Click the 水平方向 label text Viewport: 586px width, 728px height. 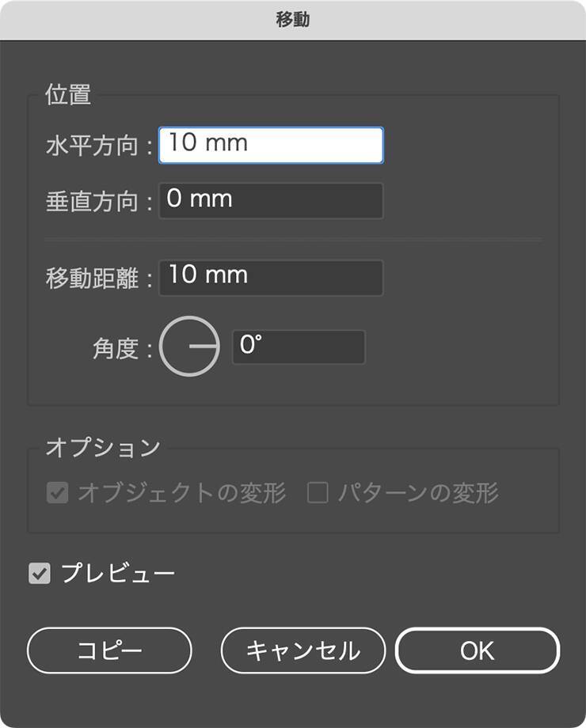pos(92,146)
